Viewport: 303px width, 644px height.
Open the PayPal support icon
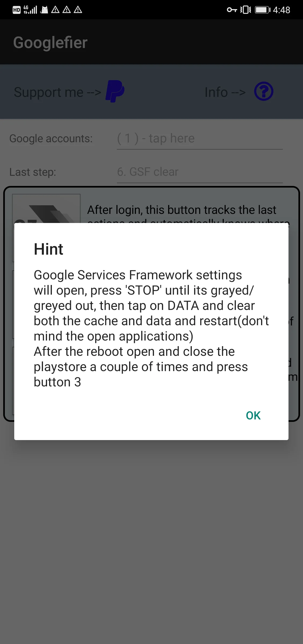coord(115,91)
